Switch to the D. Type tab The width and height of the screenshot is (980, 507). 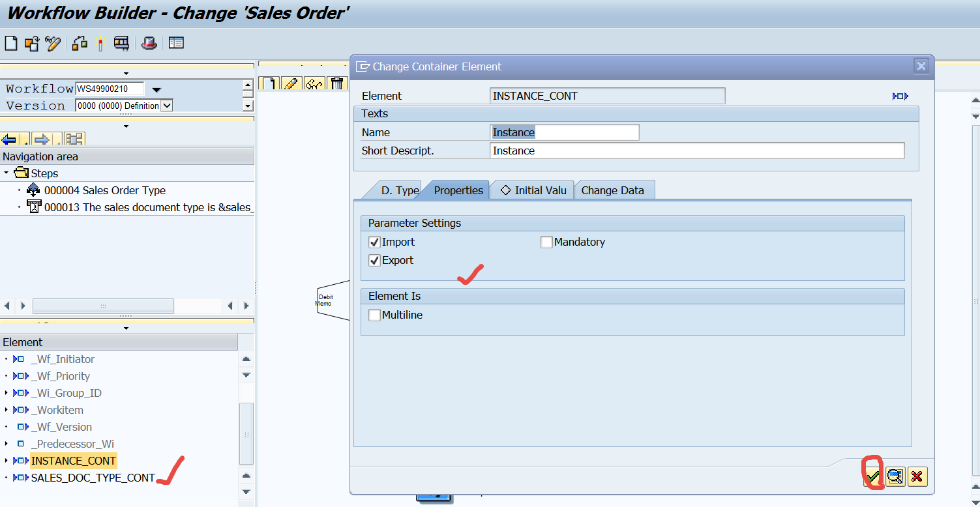pyautogui.click(x=399, y=190)
